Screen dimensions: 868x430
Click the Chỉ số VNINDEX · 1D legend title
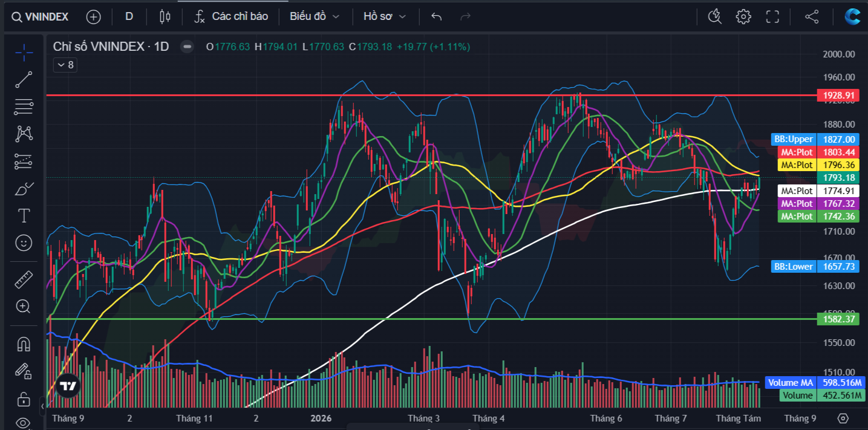[x=111, y=47]
